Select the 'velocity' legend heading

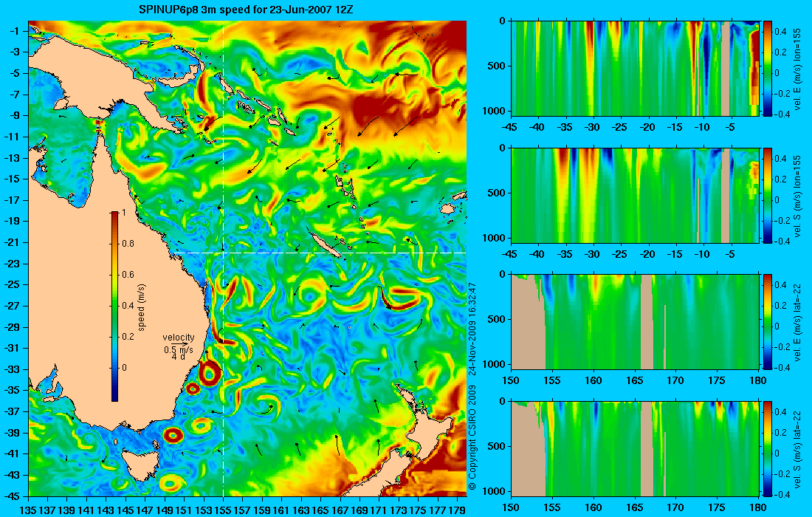click(x=179, y=338)
